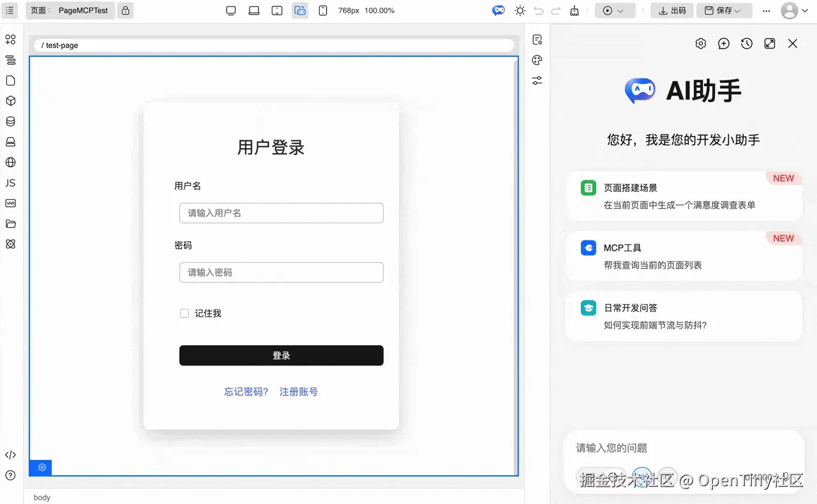Open the help question-mark icon
817x504 pixels.
pyautogui.click(x=10, y=475)
